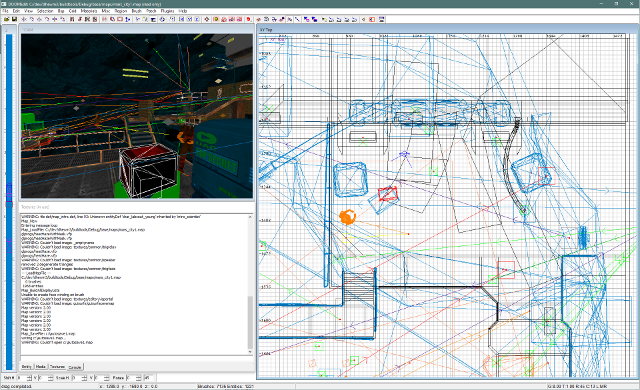Viewport: 640px width, 390px height.
Task: Switch to the Entity tab
Action: pyautogui.click(x=27, y=367)
